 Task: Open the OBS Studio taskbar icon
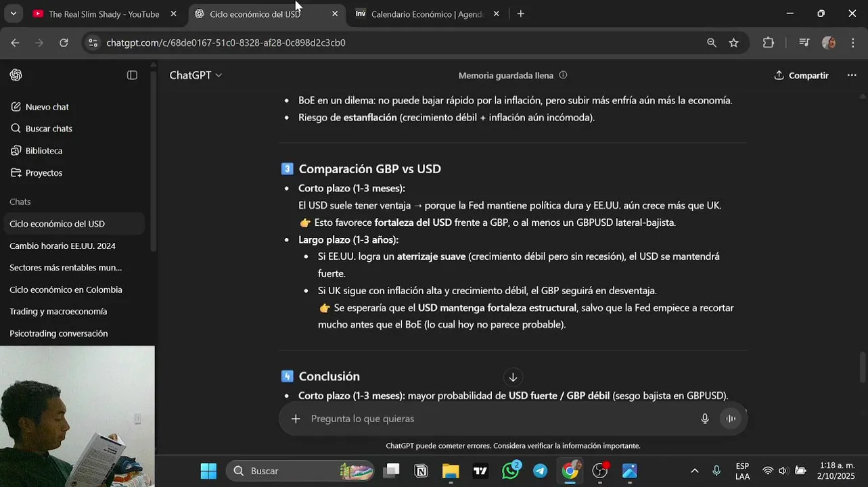click(x=600, y=471)
